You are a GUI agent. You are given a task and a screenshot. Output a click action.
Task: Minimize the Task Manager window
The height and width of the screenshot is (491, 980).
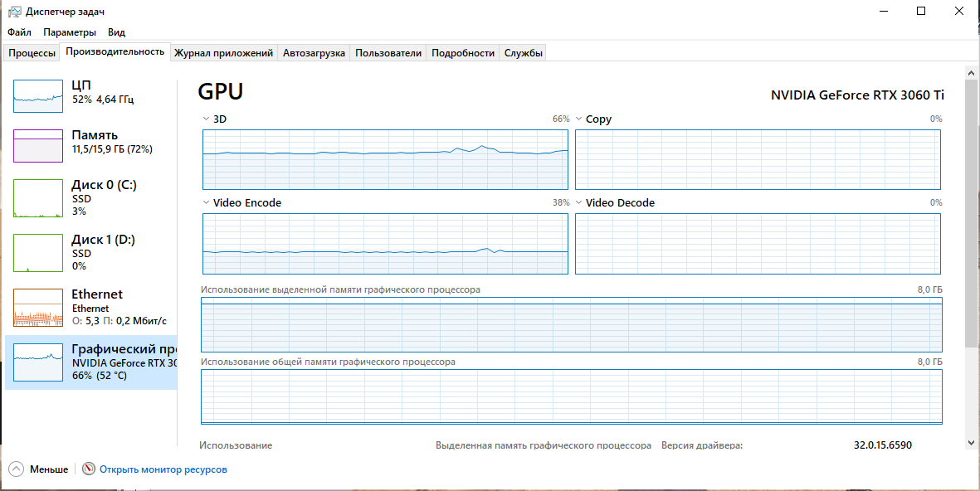884,12
